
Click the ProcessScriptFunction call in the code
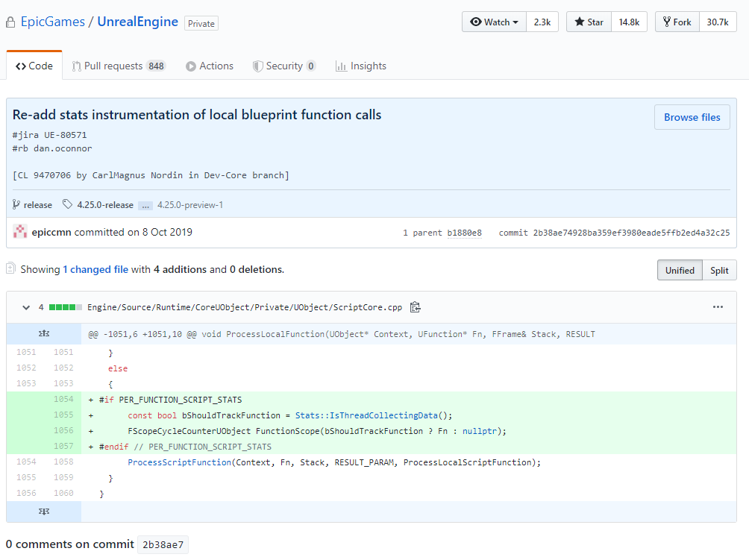(x=179, y=462)
